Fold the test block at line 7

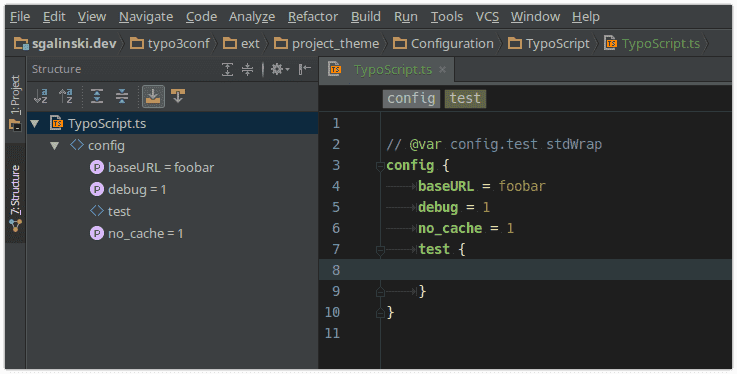(380, 250)
